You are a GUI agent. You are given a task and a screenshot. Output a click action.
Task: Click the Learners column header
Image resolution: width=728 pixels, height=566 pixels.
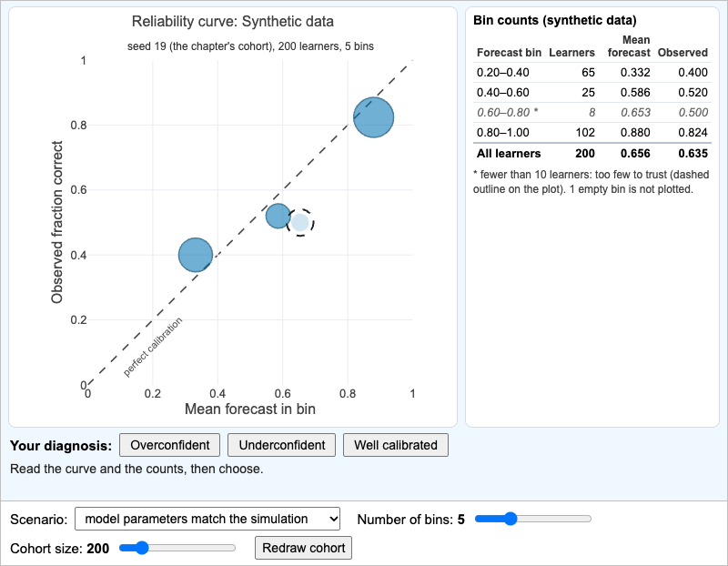[x=571, y=53]
